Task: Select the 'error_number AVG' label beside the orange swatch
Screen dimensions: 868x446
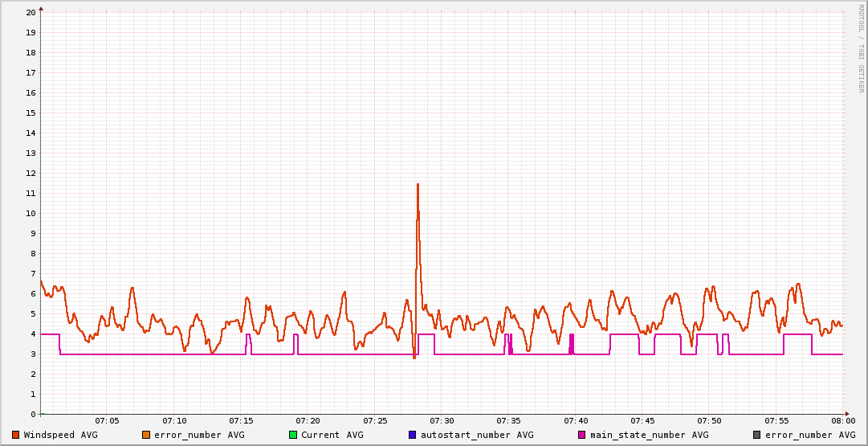Action: tap(199, 435)
